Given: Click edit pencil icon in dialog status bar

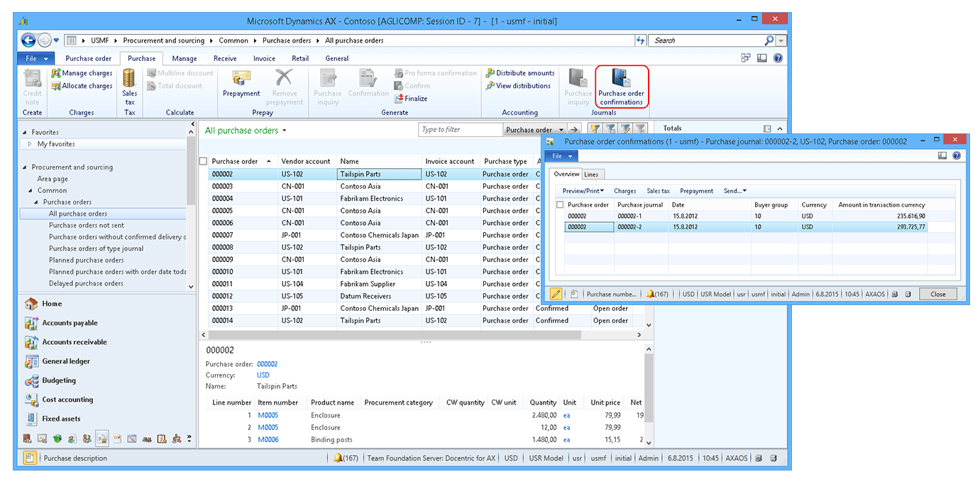Looking at the screenshot, I should click(x=556, y=294).
